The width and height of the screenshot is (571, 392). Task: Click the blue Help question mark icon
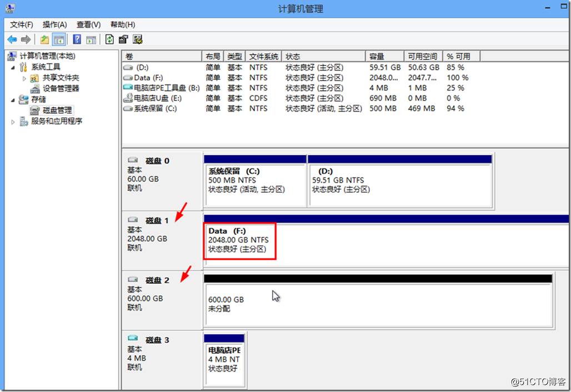point(77,39)
